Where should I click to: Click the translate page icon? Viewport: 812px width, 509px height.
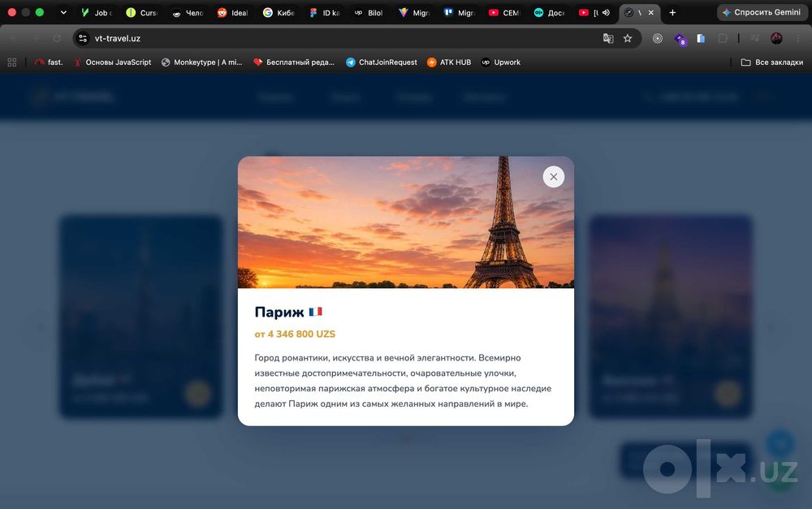point(608,38)
